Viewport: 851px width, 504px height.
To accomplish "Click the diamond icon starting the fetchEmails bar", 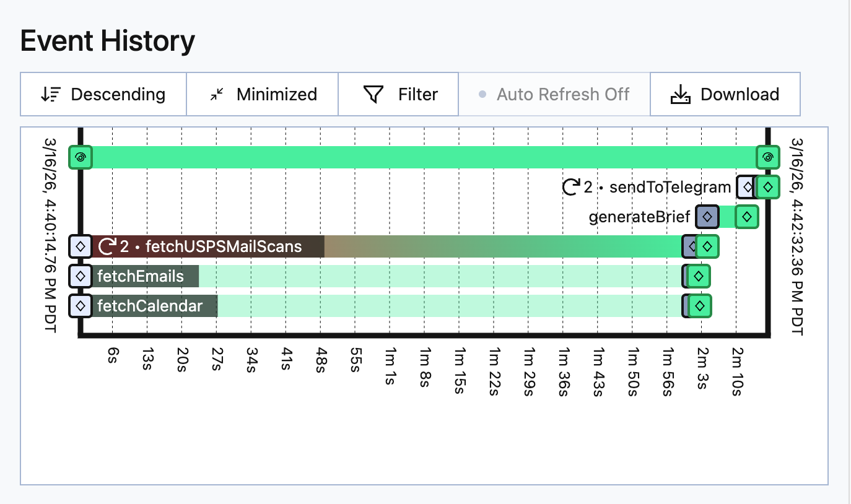I will (79, 276).
